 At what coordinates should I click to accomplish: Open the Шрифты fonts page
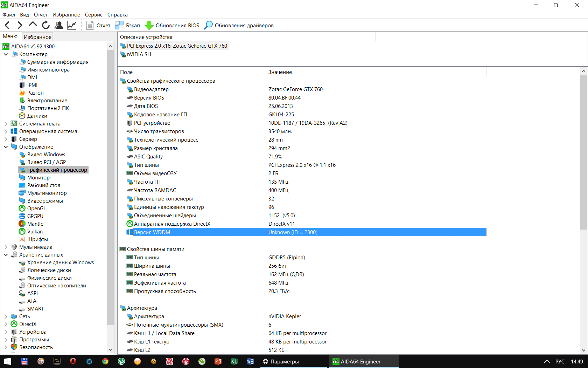37,239
